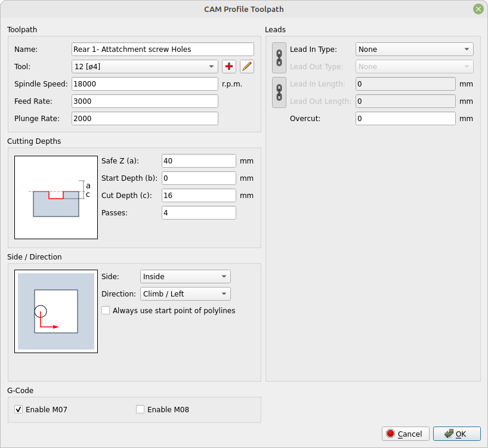Check Always use start point of polylines
The height and width of the screenshot is (448, 488).
(x=106, y=310)
